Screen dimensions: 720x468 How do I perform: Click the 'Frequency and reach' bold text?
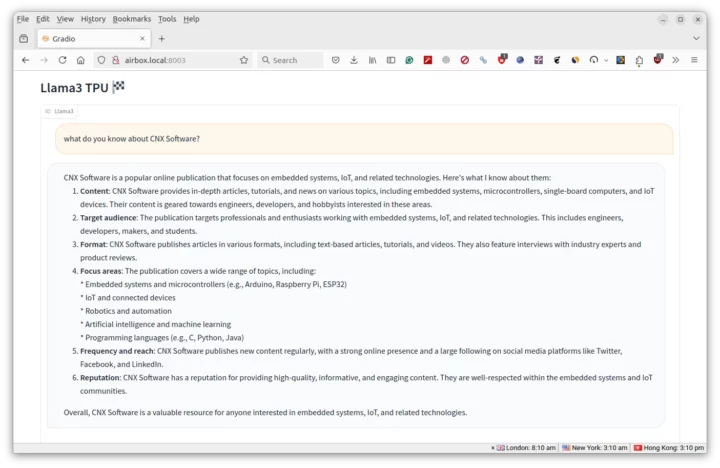117,351
